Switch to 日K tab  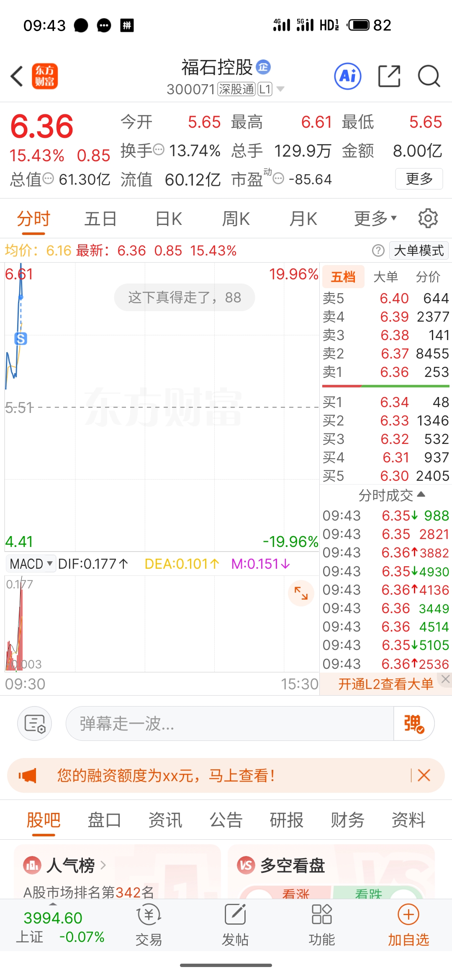pos(169,218)
